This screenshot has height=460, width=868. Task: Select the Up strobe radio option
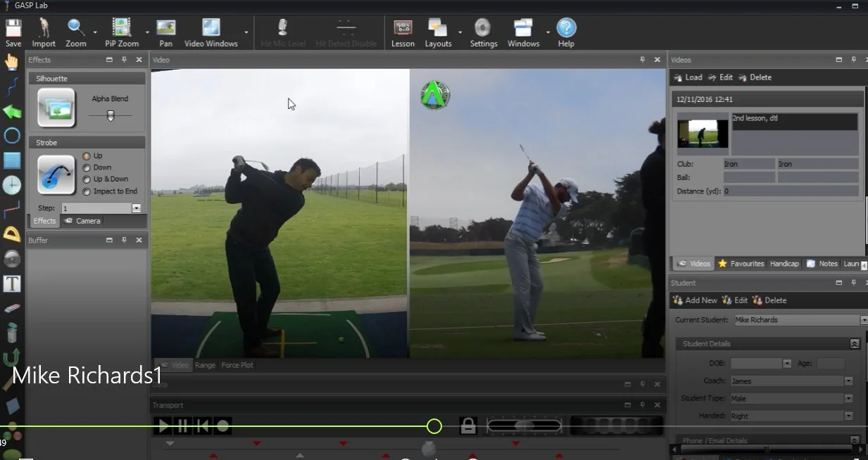pyautogui.click(x=87, y=155)
